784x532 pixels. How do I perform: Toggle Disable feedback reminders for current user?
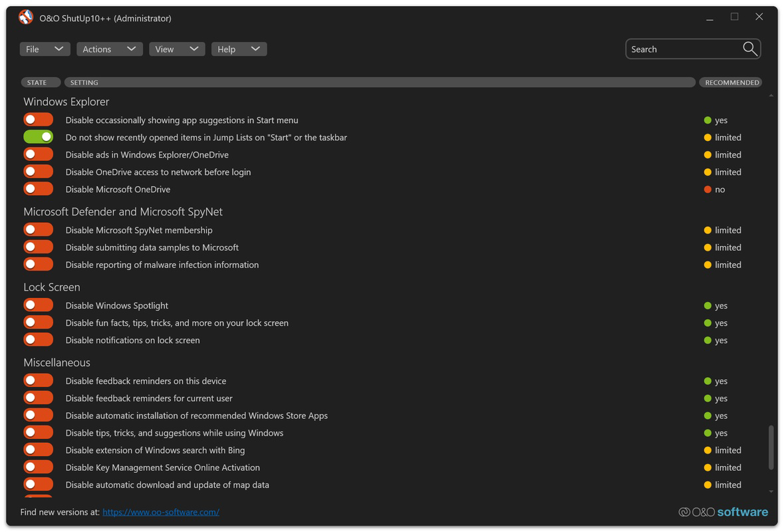[x=38, y=398]
